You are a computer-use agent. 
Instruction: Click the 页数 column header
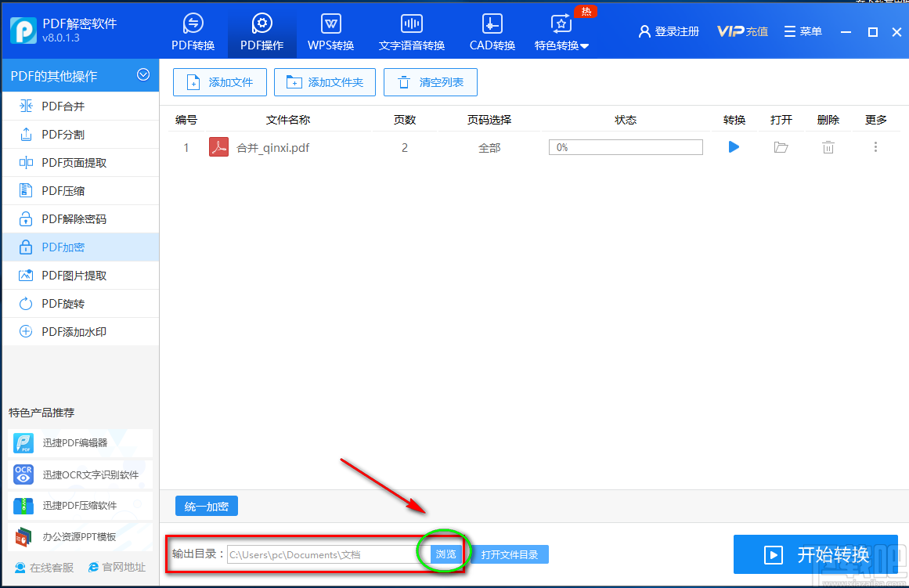tap(405, 120)
